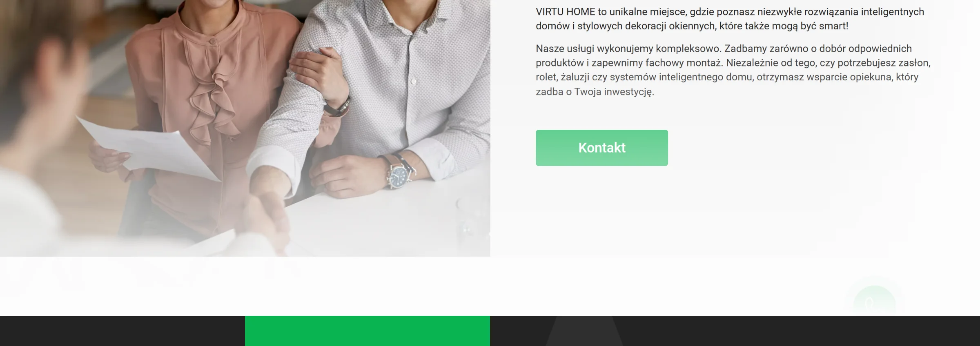
Task: Click the dark footer area at far right
Action: pos(800,331)
